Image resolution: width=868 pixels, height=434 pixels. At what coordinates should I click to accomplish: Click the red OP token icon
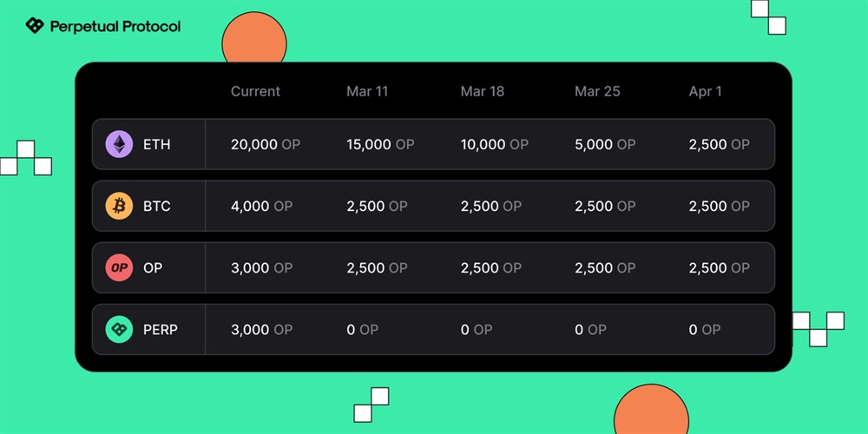click(119, 267)
